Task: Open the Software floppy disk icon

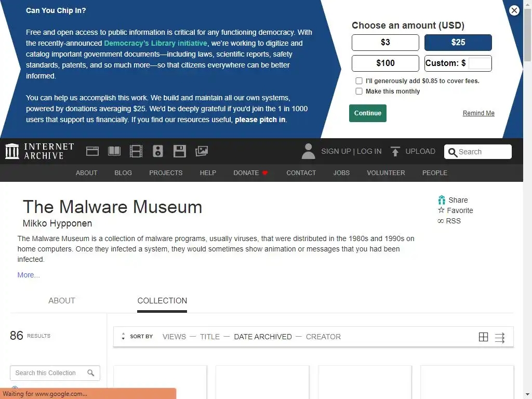Action: [x=179, y=151]
